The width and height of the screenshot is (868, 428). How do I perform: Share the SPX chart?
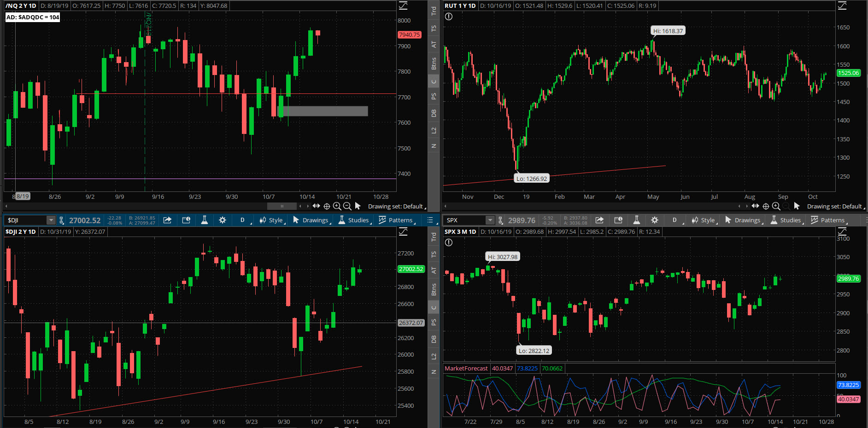(599, 220)
